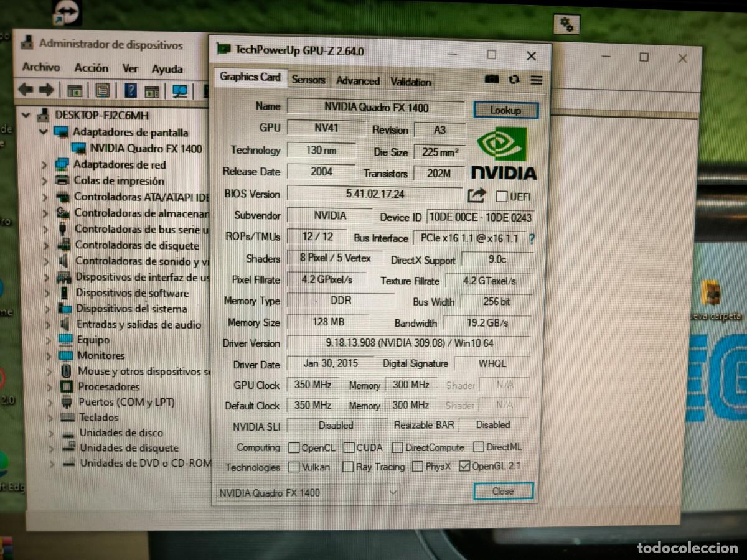Click the GPU-Z refresh icon

[514, 80]
